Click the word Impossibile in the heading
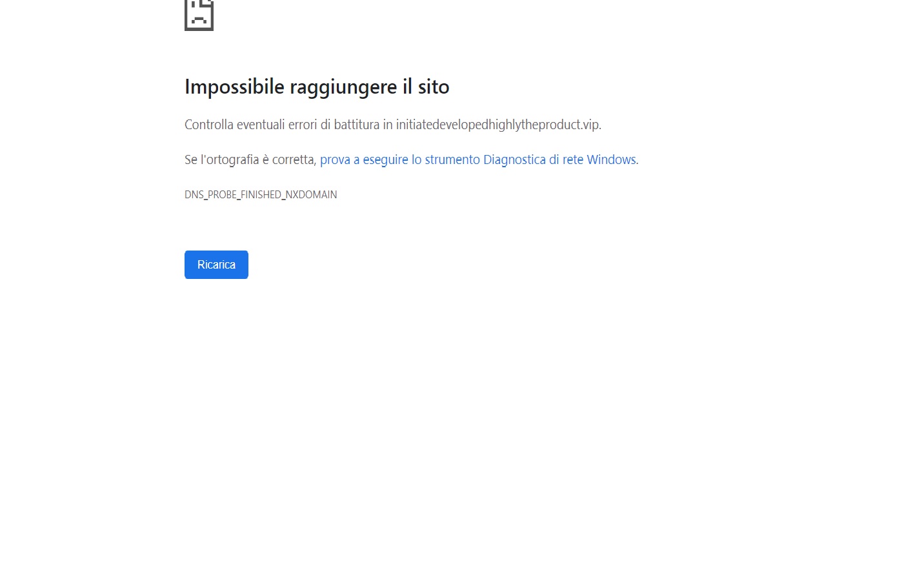Screen dimensions: 924x565 click(x=234, y=87)
